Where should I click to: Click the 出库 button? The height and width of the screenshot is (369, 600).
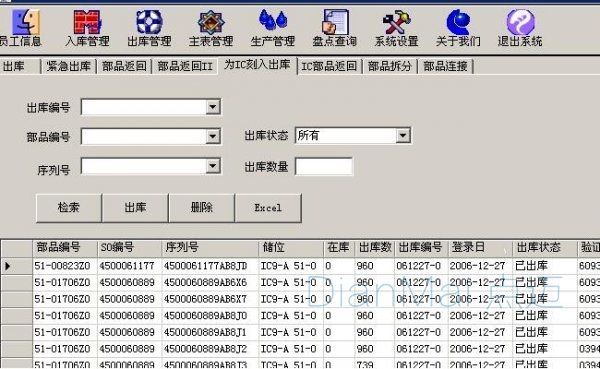(x=135, y=207)
